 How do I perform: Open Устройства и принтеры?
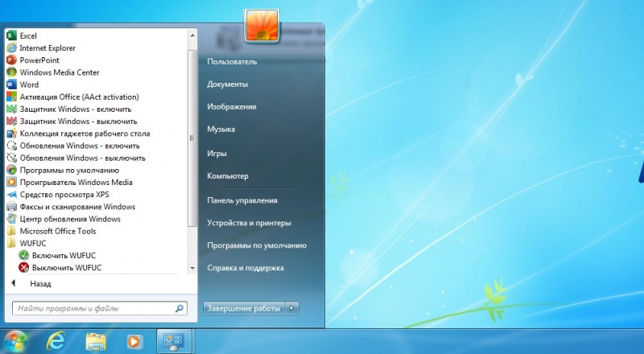click(249, 223)
